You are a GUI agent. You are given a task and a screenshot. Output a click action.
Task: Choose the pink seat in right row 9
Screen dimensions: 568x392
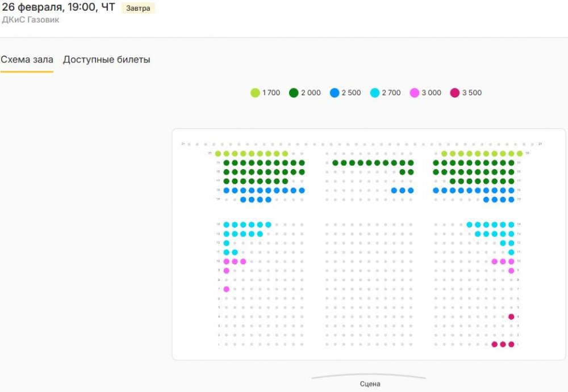click(x=511, y=271)
